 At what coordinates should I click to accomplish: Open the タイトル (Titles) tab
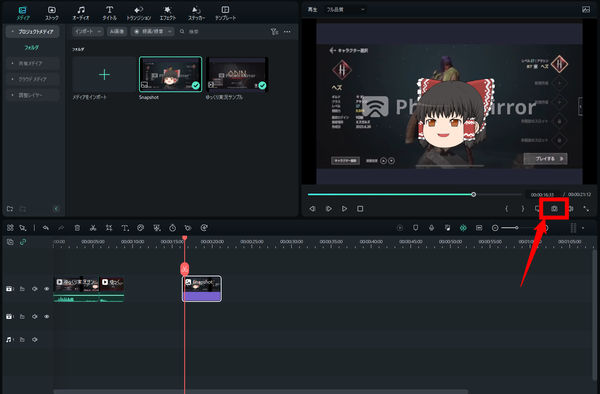click(109, 13)
